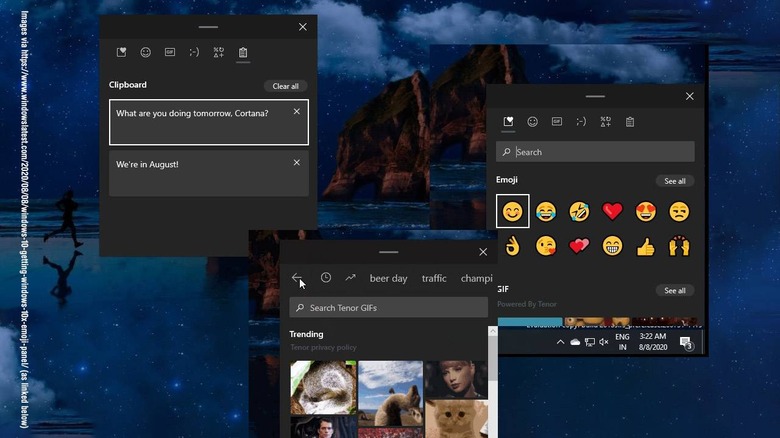780x438 pixels.
Task: Open GIF tab in emoji panel
Action: (x=557, y=121)
